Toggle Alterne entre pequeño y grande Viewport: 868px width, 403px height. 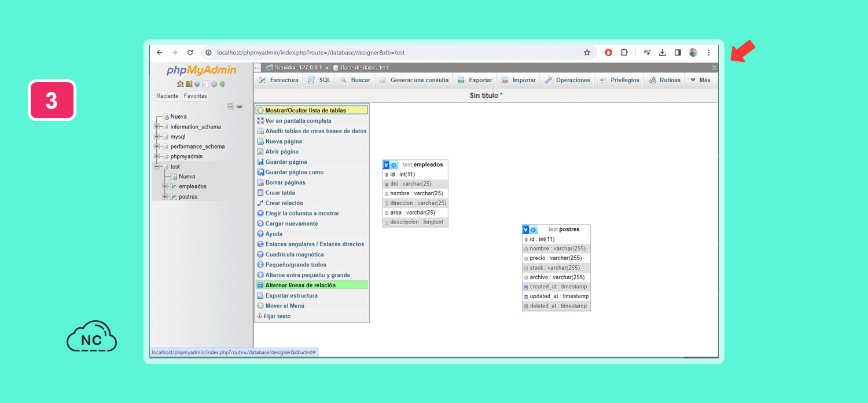pyautogui.click(x=311, y=275)
